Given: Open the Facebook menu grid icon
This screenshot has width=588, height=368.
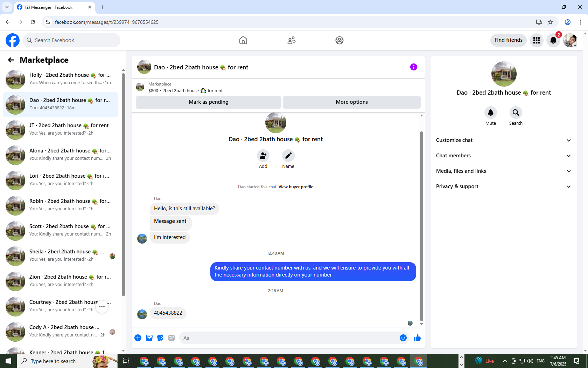Looking at the screenshot, I should [x=537, y=40].
